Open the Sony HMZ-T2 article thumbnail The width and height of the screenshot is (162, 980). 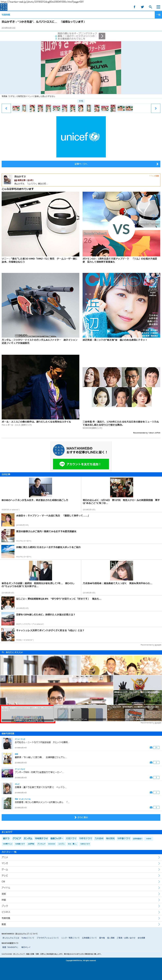(40, 224)
